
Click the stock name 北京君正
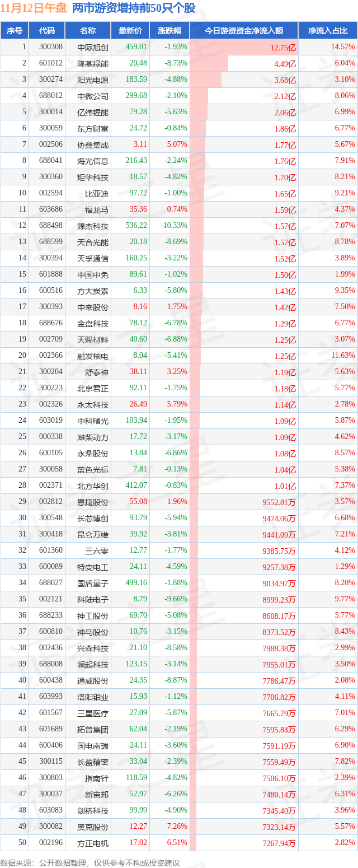pos(93,389)
